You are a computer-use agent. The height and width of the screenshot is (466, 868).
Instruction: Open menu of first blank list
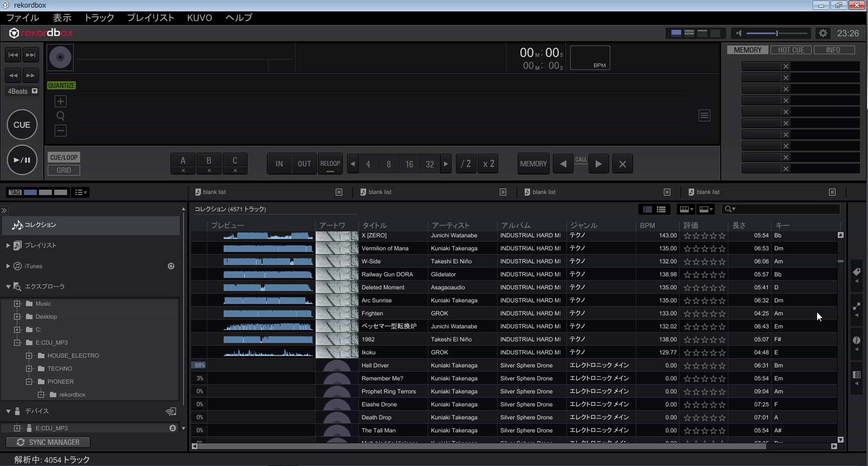tap(339, 192)
